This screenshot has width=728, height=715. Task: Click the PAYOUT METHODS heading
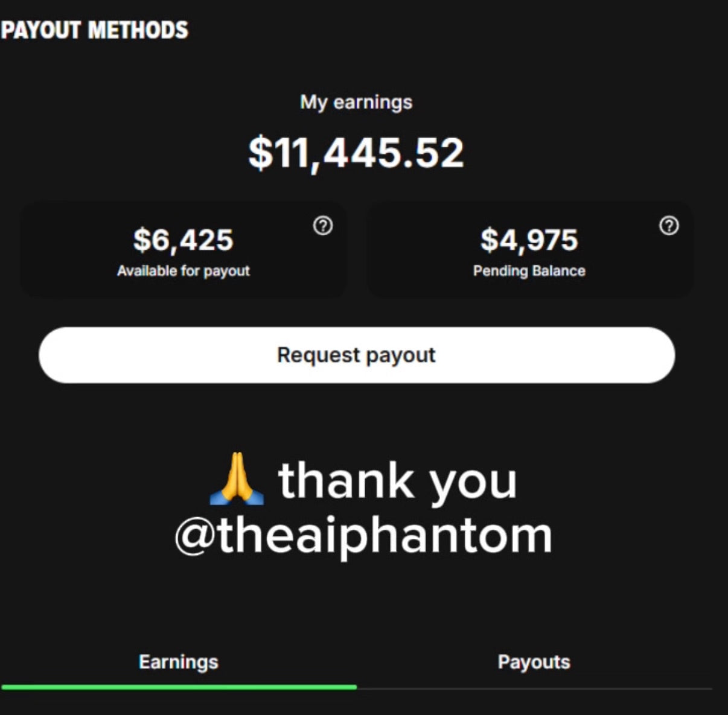(94, 30)
